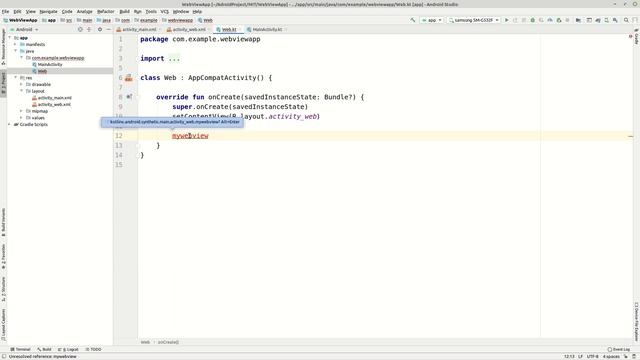Click the LF line separator indicator

tap(580, 356)
